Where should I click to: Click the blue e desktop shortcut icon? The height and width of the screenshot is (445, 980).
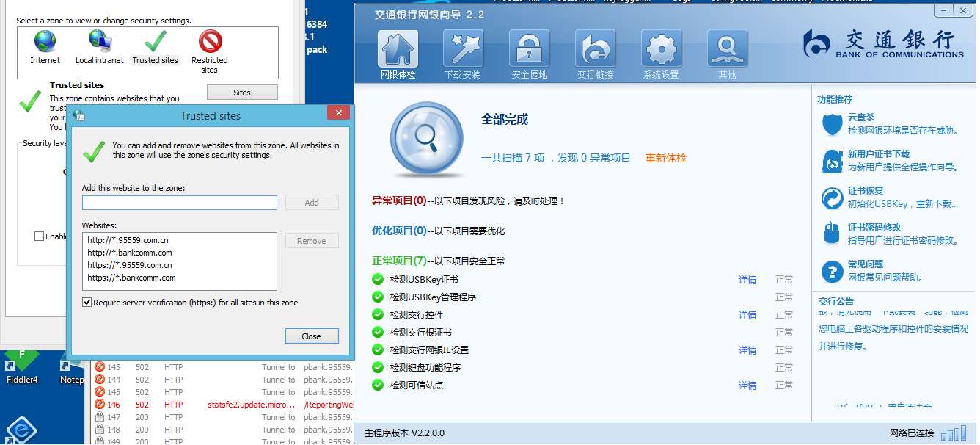21,430
